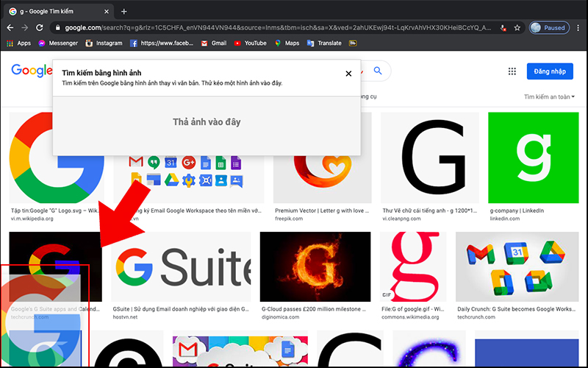Open the Apps bookmark shortcut
Screen dimensions: 588x368
click(19, 43)
